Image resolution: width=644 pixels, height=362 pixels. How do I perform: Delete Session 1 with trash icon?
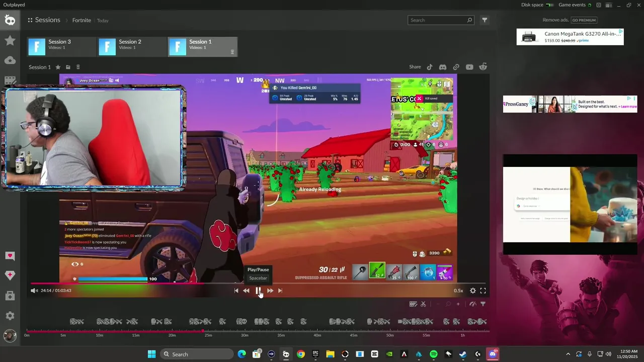tap(78, 67)
